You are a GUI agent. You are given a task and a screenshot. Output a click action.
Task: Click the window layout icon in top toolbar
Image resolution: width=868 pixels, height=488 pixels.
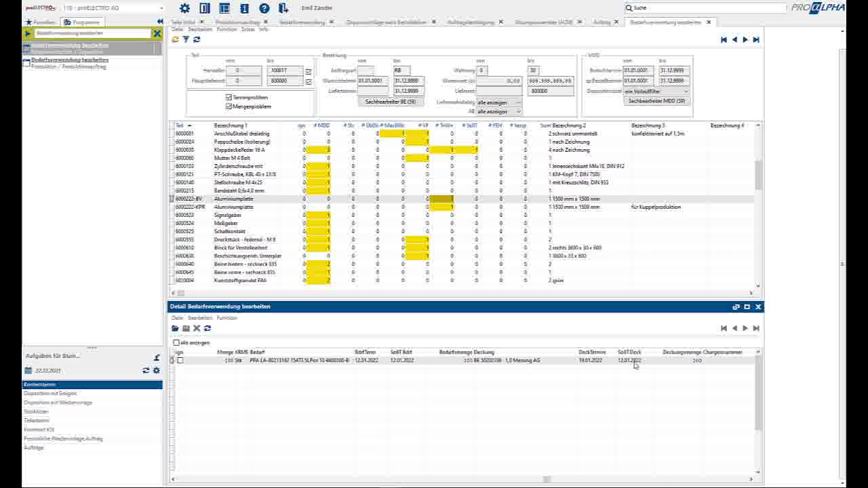[x=224, y=8]
